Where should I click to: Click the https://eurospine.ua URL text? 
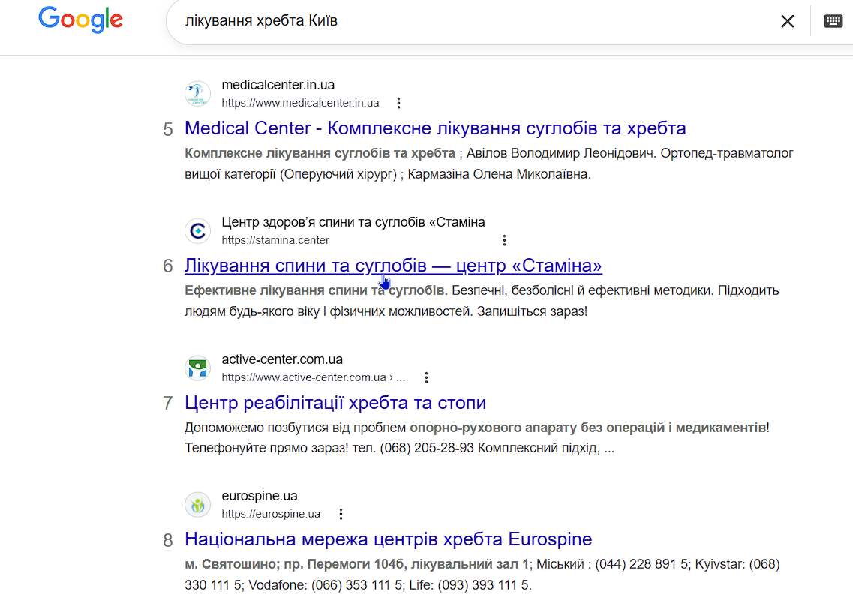271,514
